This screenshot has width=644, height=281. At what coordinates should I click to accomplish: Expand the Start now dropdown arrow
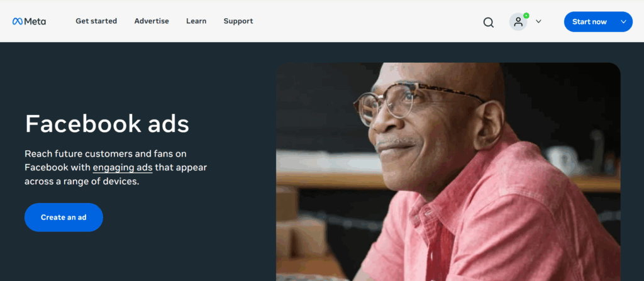point(623,22)
